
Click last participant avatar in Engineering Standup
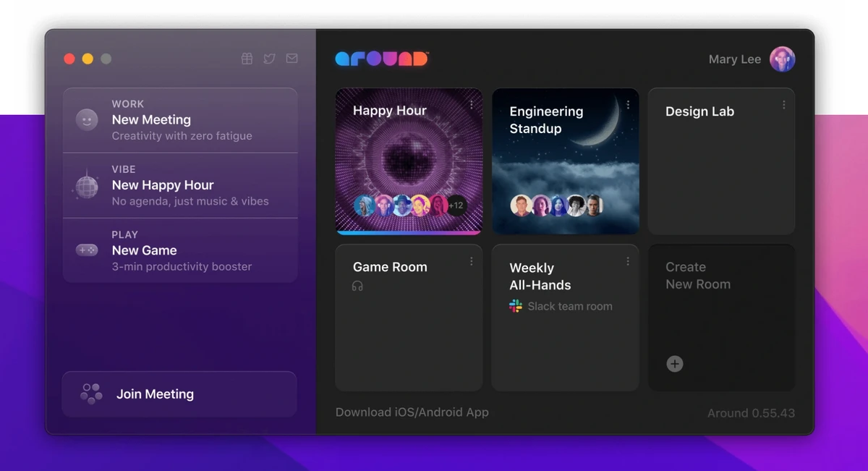pos(594,205)
